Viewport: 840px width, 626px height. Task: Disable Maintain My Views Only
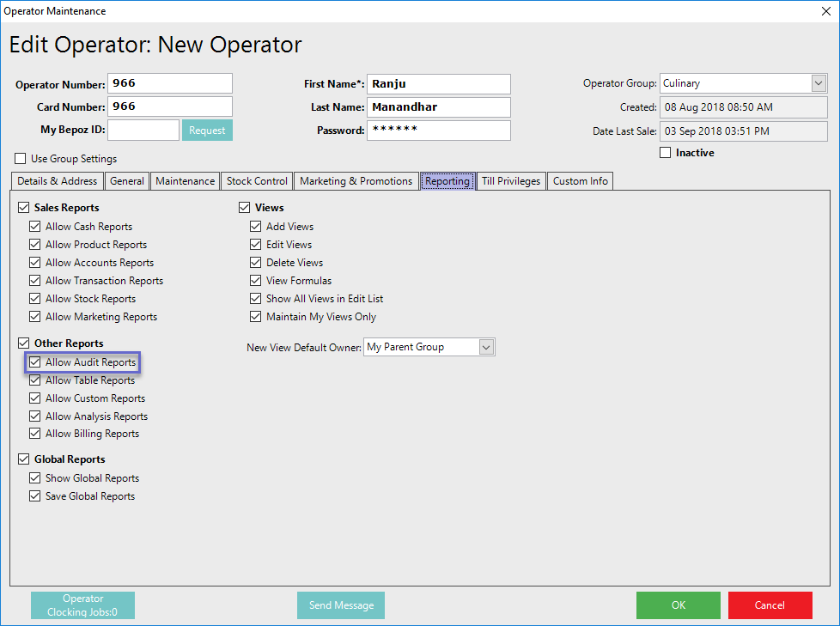coord(256,317)
